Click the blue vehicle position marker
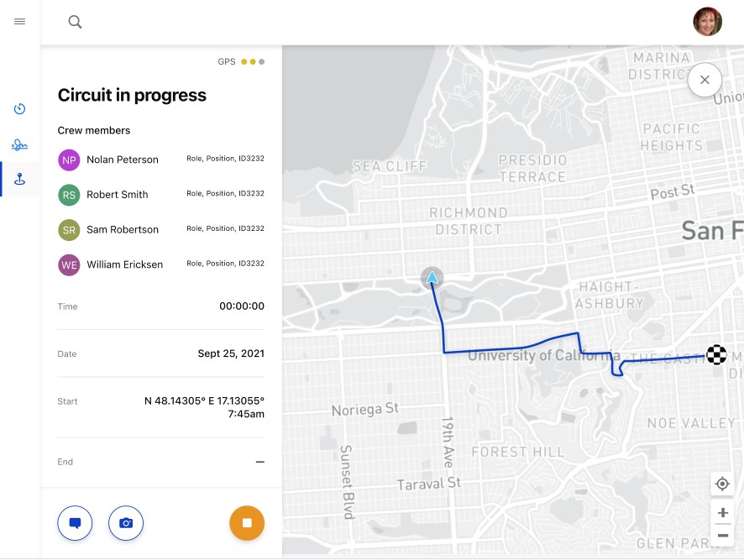744x560 pixels. tap(432, 278)
